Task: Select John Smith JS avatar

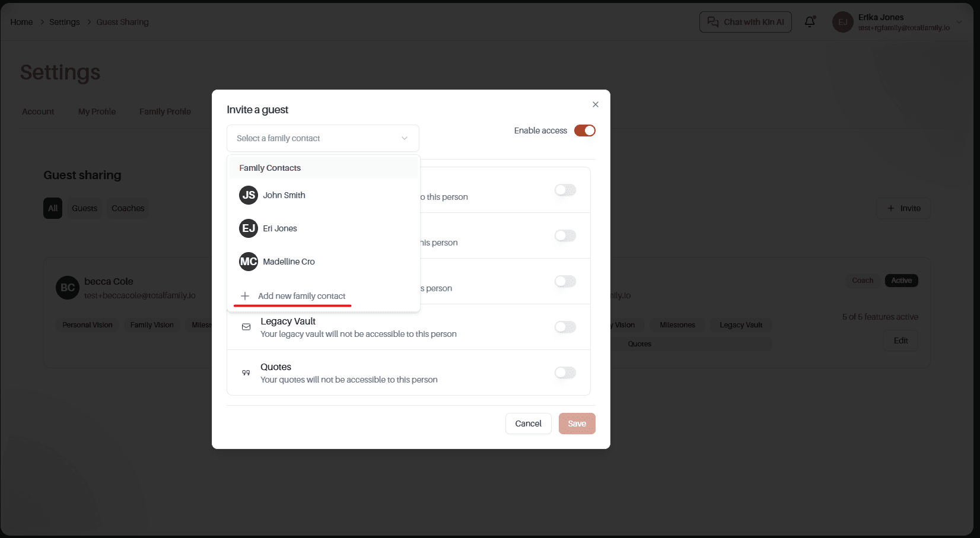Action: pyautogui.click(x=249, y=195)
